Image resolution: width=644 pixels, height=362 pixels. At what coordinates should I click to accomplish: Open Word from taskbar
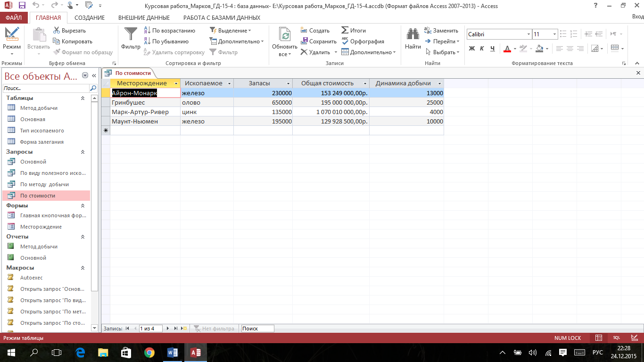pos(173,352)
